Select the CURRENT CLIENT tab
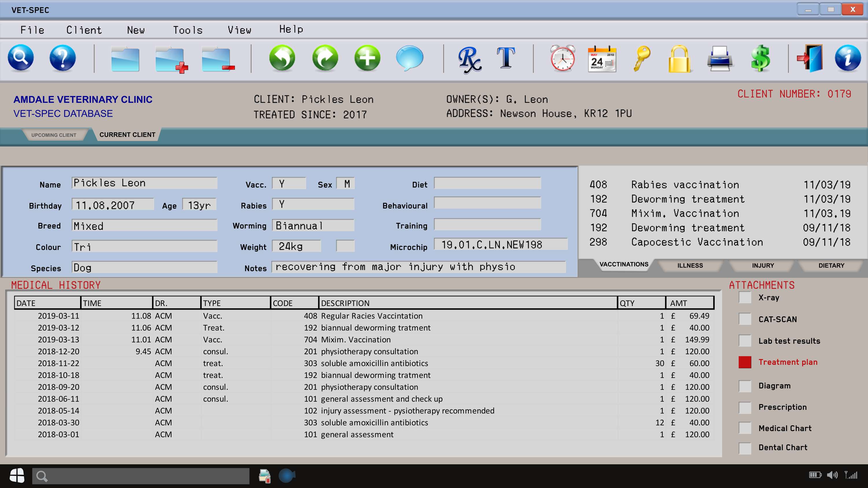The image size is (868, 488). click(127, 135)
